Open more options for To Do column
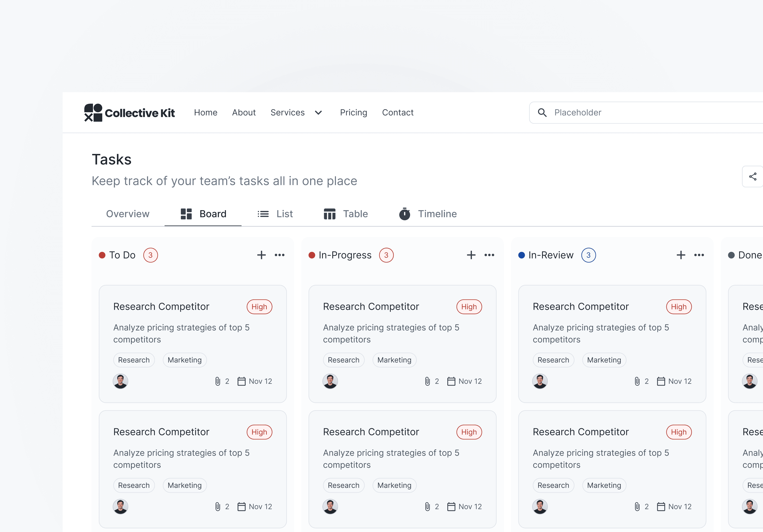 (x=280, y=255)
